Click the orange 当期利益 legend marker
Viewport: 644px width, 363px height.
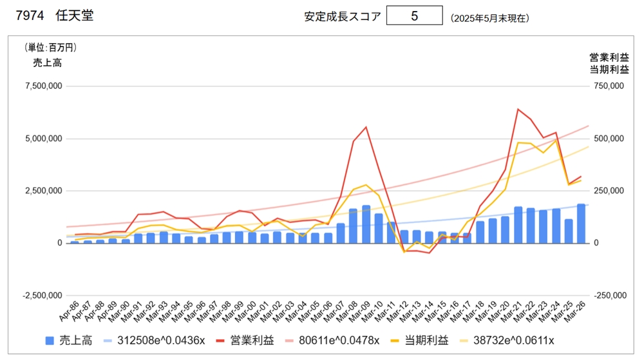click(395, 341)
